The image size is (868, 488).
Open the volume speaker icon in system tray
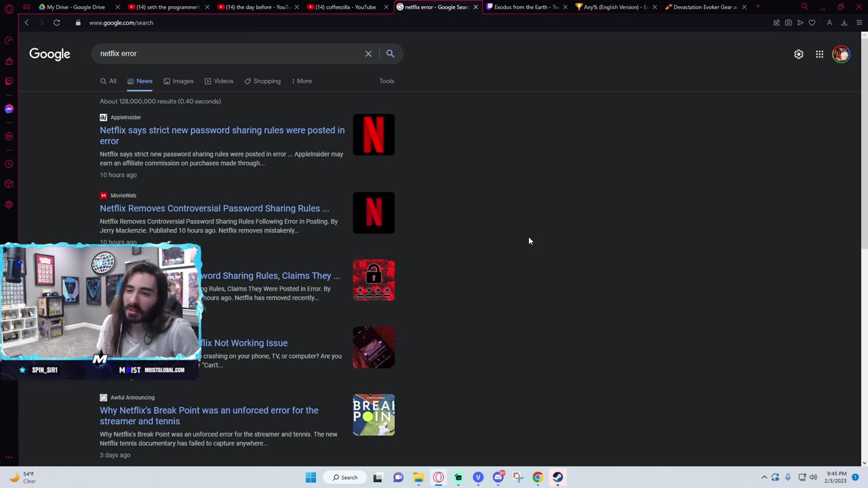click(x=813, y=477)
